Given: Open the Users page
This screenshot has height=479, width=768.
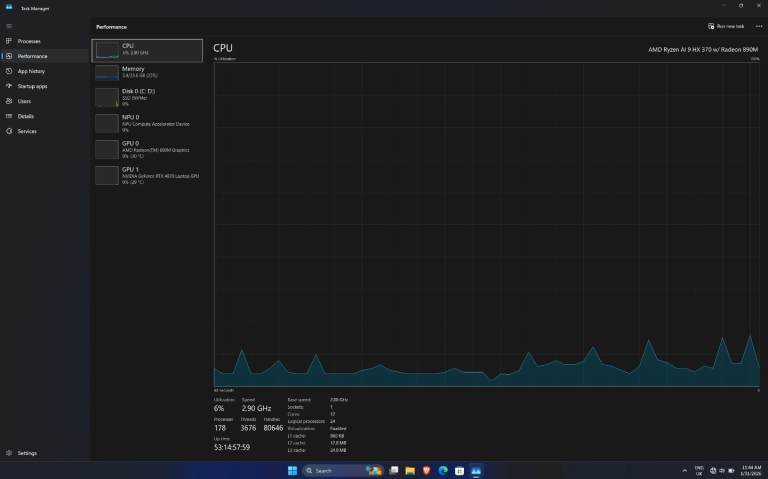Looking at the screenshot, I should (x=24, y=101).
